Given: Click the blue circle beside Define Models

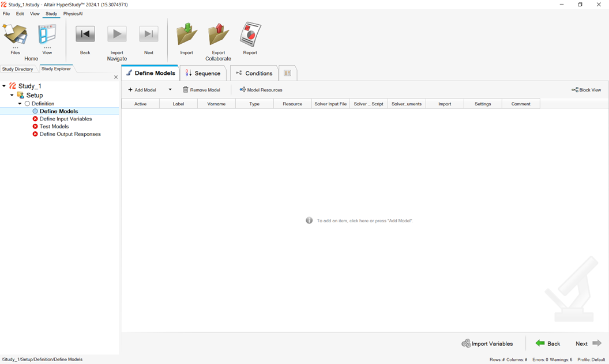Looking at the screenshot, I should pos(35,111).
